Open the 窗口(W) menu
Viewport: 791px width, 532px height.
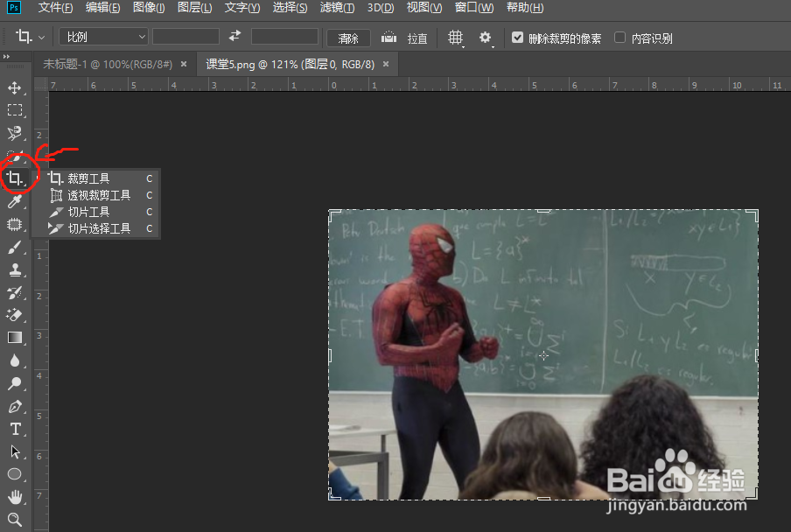point(474,8)
